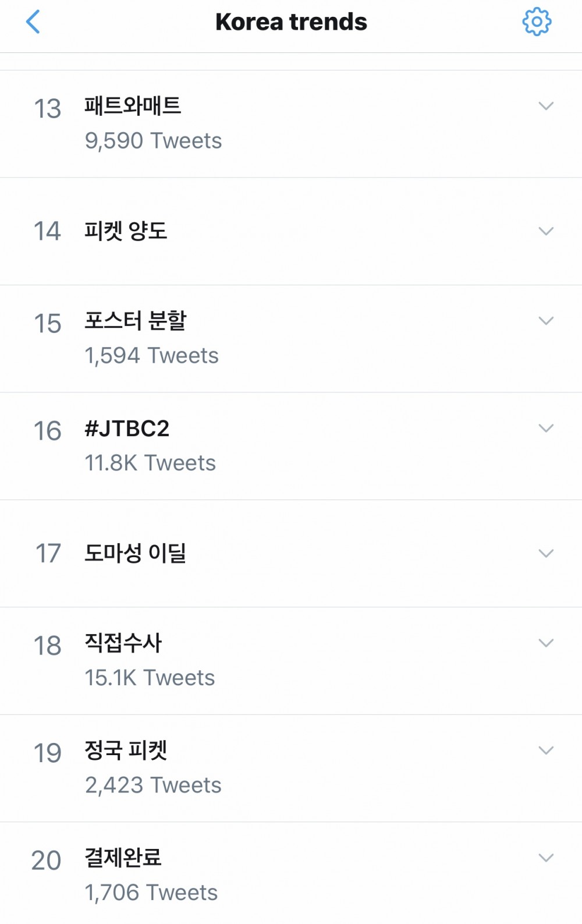Open chevron for 직접수사 trend
Screen dimensions: 582x924
(546, 643)
